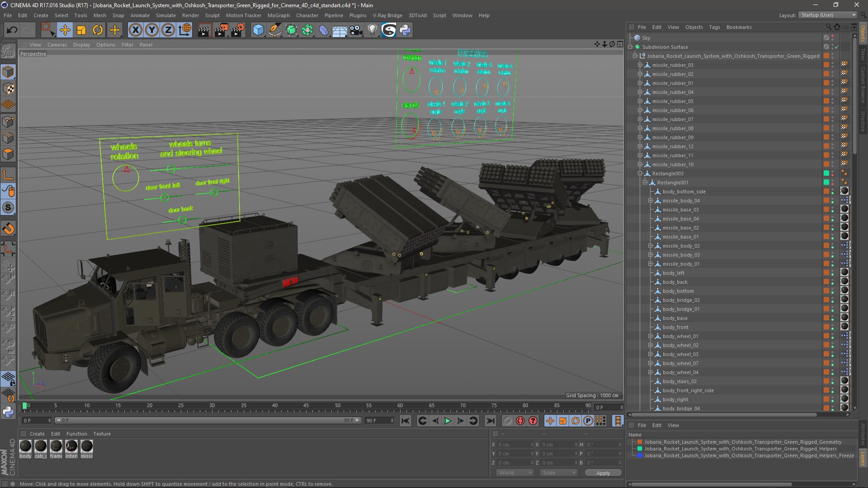
Task: Click the green Subdivision generator icon
Action: point(291,30)
